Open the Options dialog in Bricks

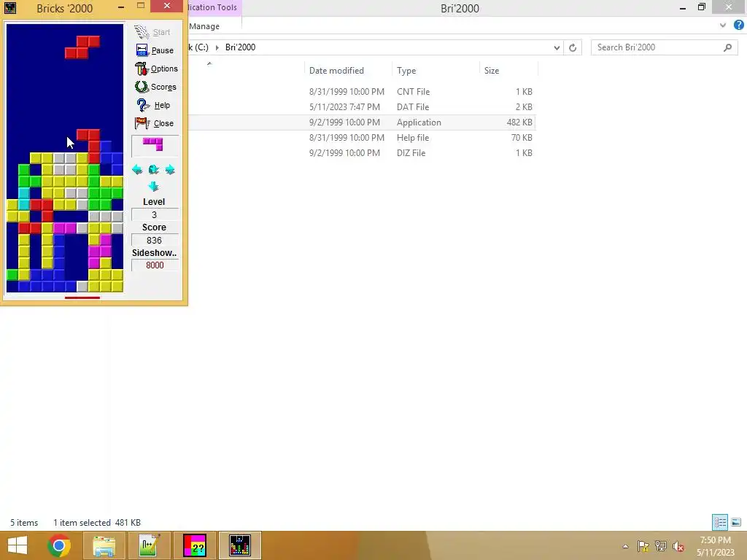[156, 69]
